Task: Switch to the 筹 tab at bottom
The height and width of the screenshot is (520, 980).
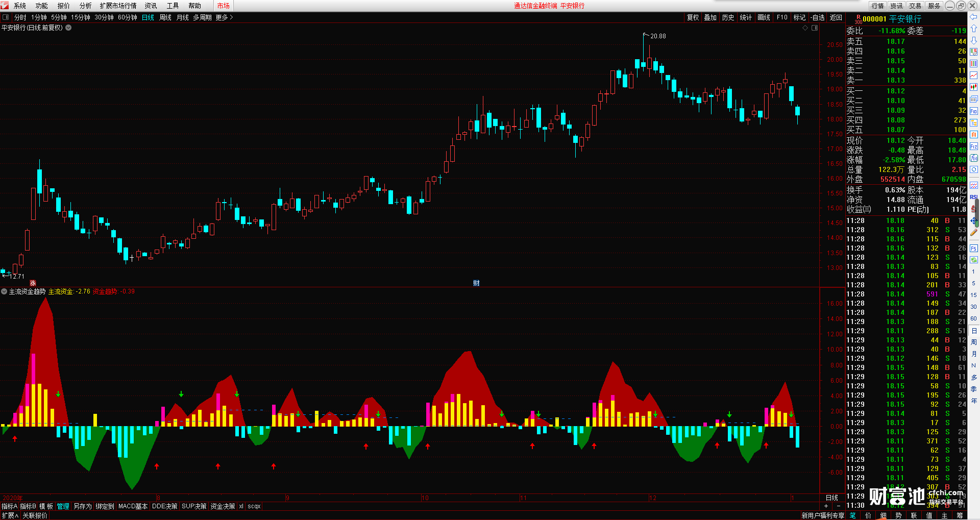Action: pos(960,515)
